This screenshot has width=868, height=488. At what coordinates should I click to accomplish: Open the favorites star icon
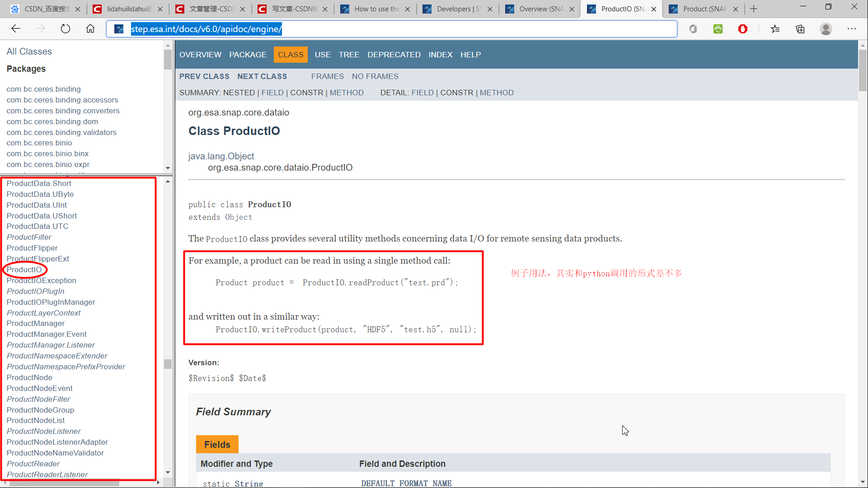(775, 29)
